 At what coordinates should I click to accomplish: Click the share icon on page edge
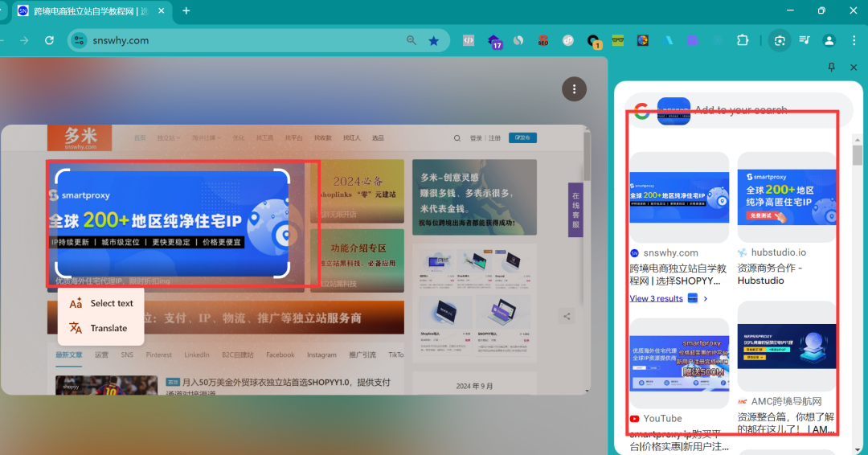(567, 316)
